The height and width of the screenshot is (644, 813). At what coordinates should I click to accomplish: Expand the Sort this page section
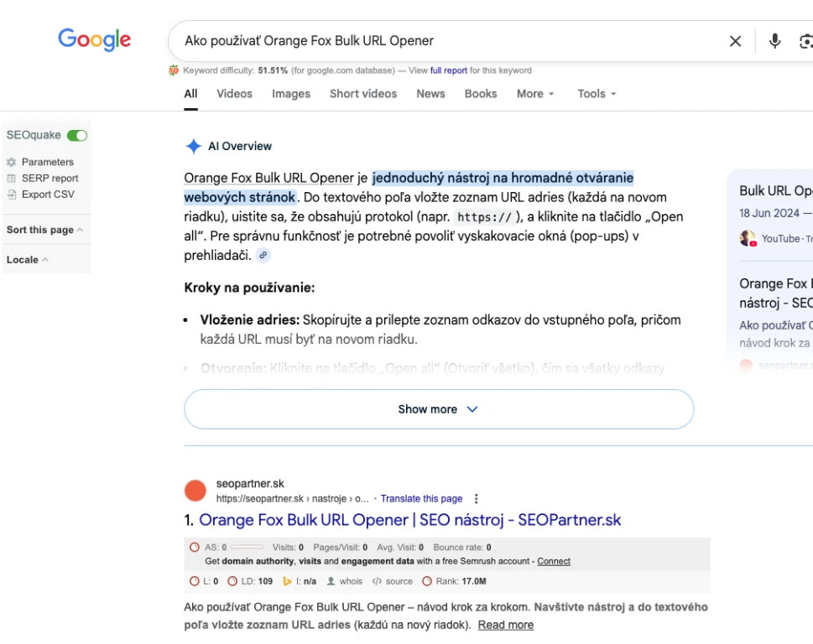pos(44,230)
